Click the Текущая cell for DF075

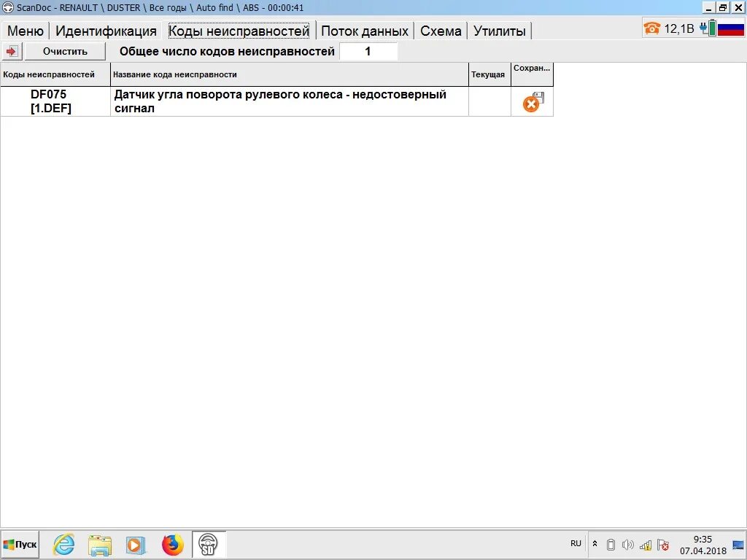pyautogui.click(x=489, y=101)
